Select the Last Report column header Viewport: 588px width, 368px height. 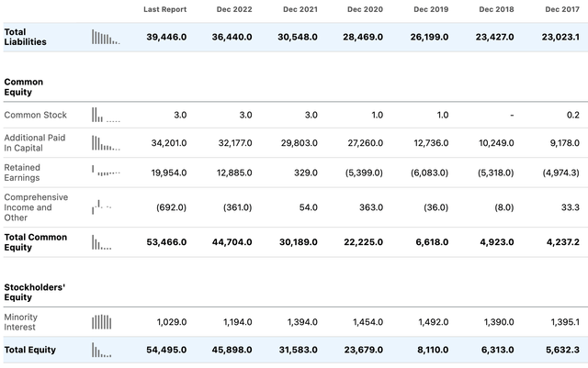tap(165, 9)
